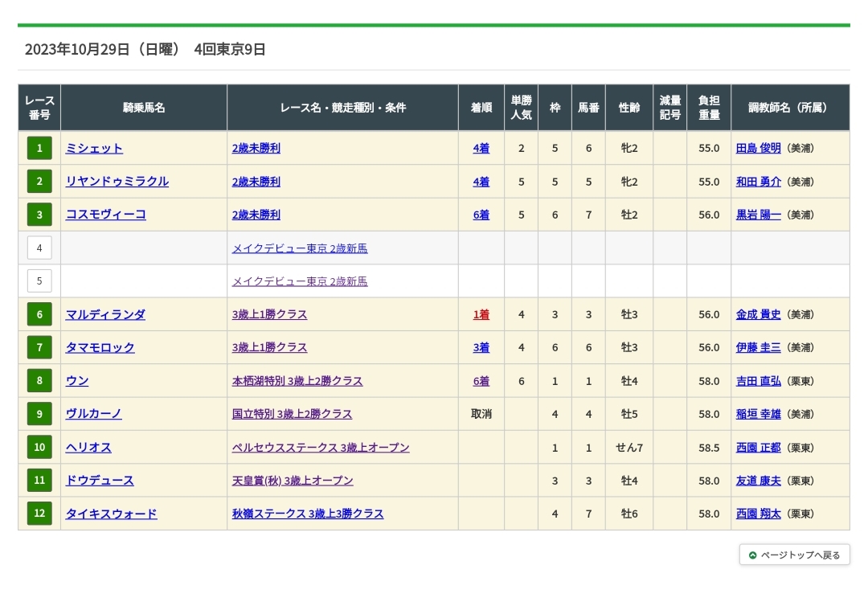The height and width of the screenshot is (598, 868).
Task: Click the green race number 9 badge
Action: pos(39,414)
